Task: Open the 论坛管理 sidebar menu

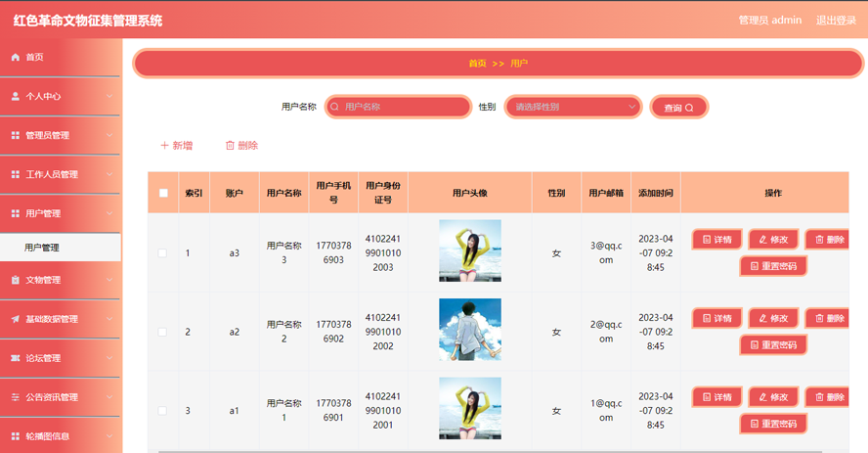Action: tap(61, 358)
